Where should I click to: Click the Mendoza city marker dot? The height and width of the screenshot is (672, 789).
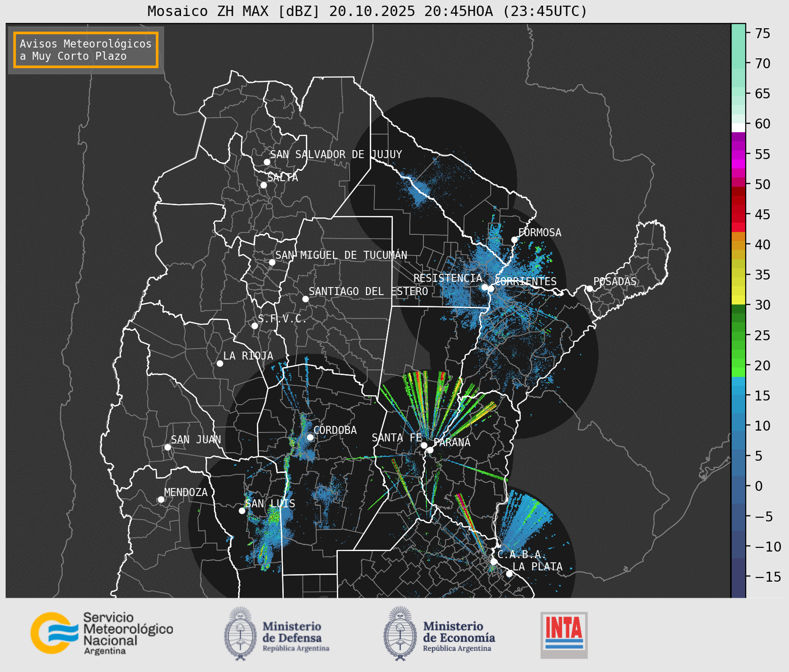(x=161, y=499)
